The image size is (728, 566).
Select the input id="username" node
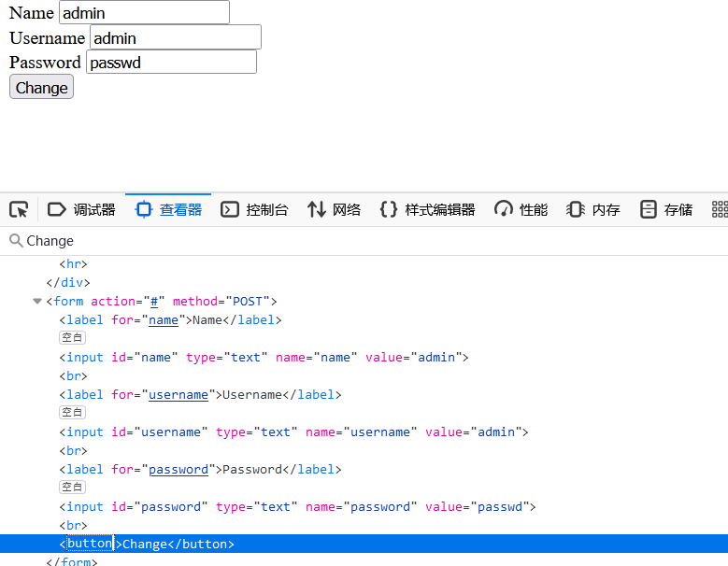click(x=294, y=432)
